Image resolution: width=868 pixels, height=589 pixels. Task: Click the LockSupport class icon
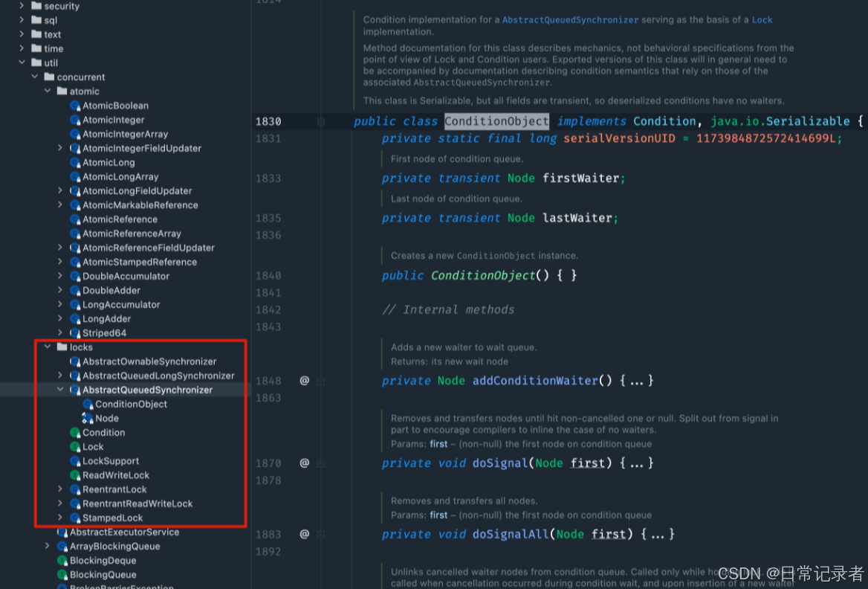coord(74,461)
